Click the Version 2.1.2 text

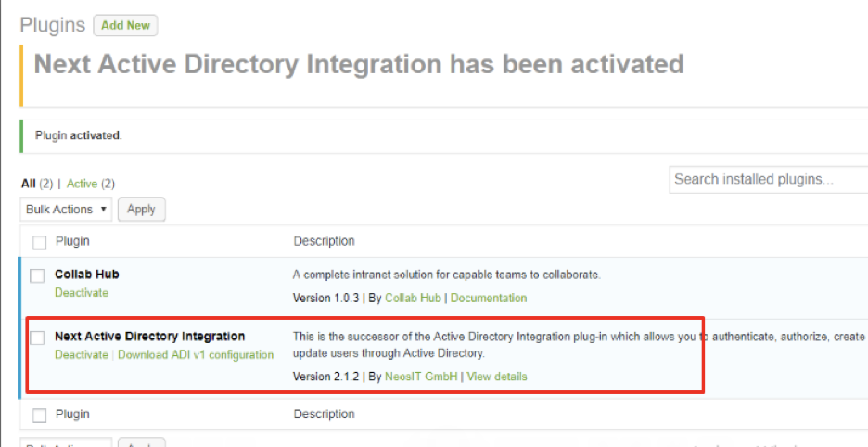[x=326, y=377]
